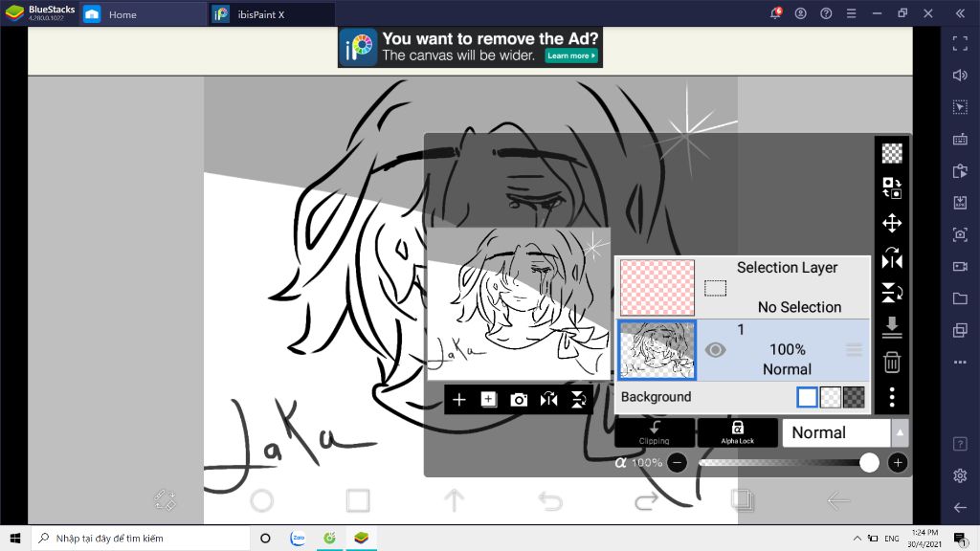The image size is (980, 551).
Task: Click the opacity slider knob
Action: [x=869, y=463]
